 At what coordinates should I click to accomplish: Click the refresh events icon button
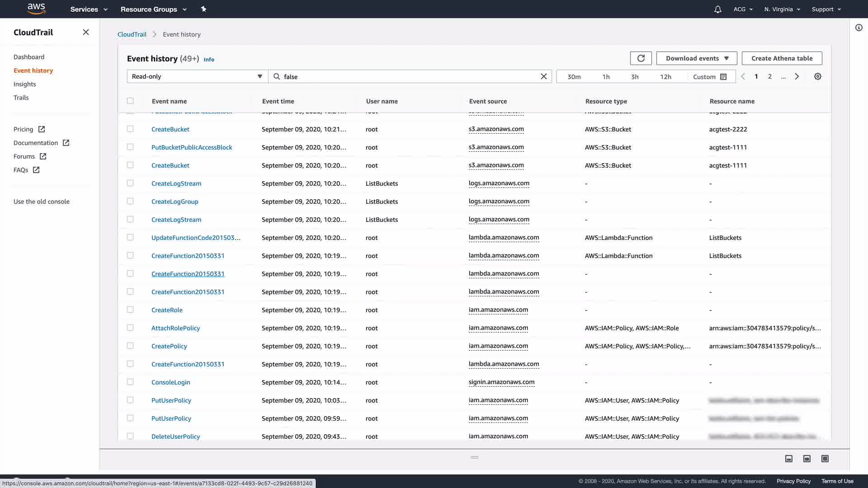[641, 58]
